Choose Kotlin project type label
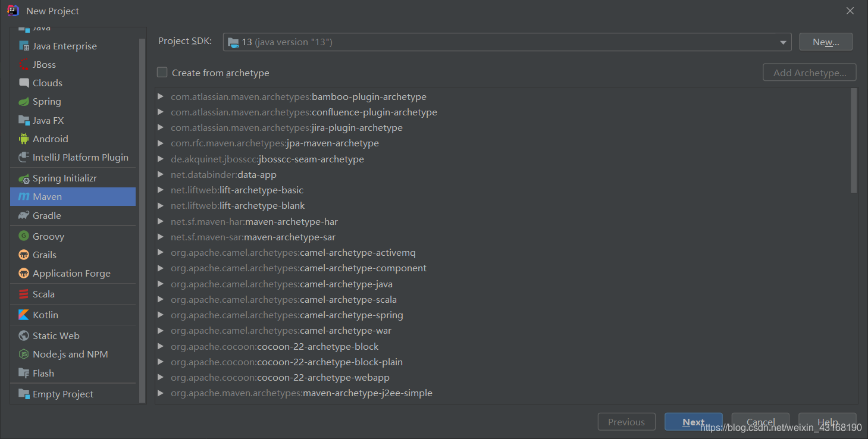This screenshot has height=439, width=868. [x=45, y=315]
